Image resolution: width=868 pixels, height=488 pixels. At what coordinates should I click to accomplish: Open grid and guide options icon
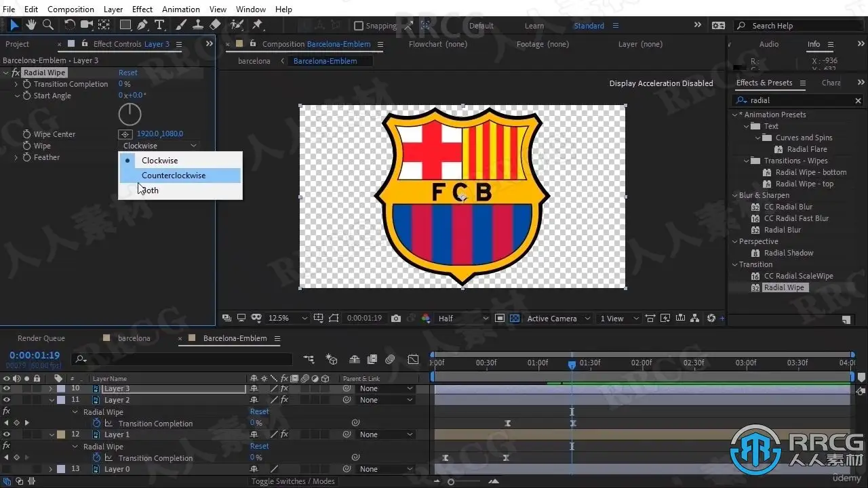pyautogui.click(x=317, y=318)
